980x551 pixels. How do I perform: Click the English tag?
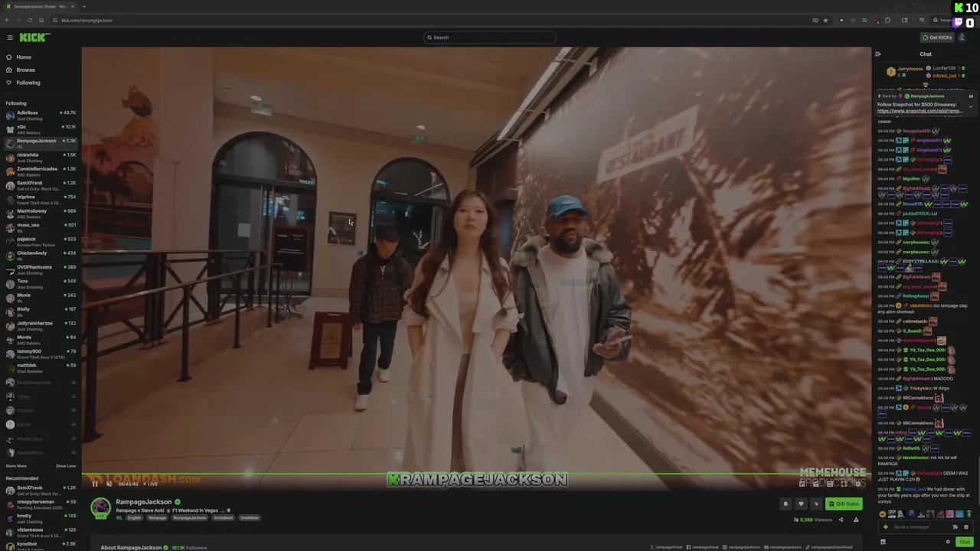coord(134,518)
